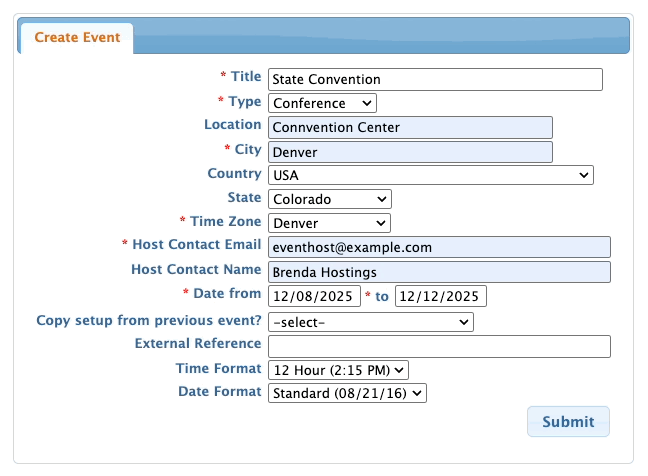Viewport: 648px width, 476px height.
Task: Switch to the Create Event tab
Action: coord(76,38)
